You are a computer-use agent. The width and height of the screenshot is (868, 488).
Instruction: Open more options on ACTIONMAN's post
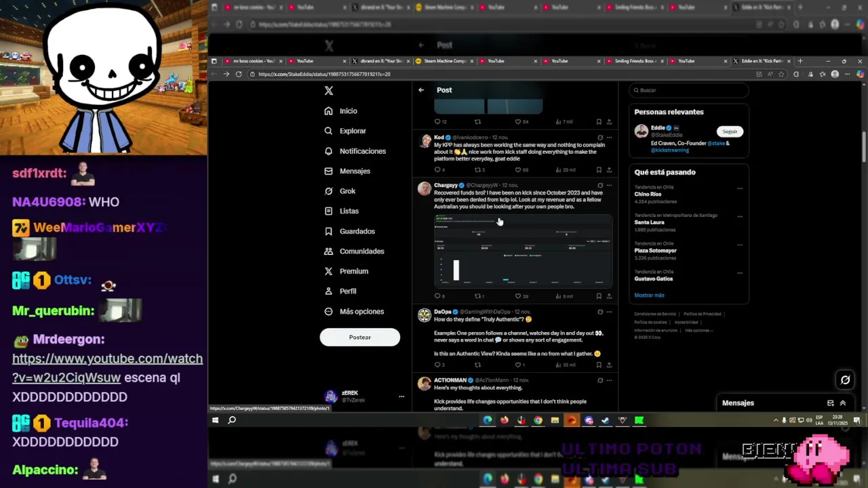[609, 380]
